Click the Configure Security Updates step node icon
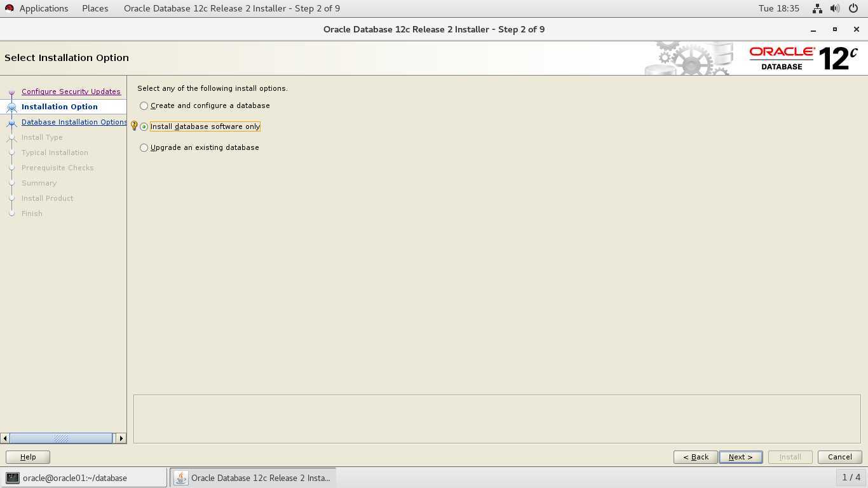The height and width of the screenshot is (488, 868). click(11, 92)
